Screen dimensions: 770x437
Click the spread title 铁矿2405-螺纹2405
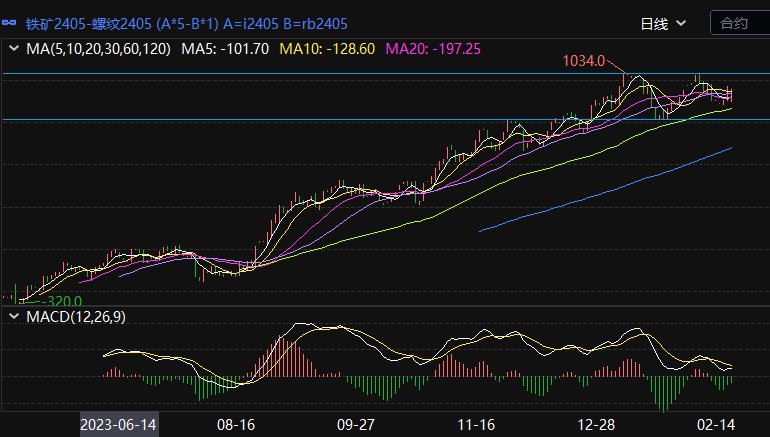click(x=88, y=22)
